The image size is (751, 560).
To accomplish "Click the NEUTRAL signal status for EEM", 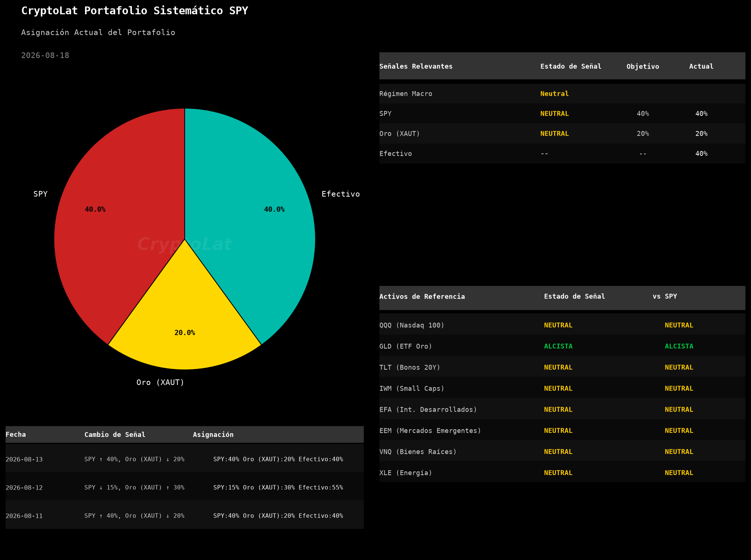I will 558,431.
